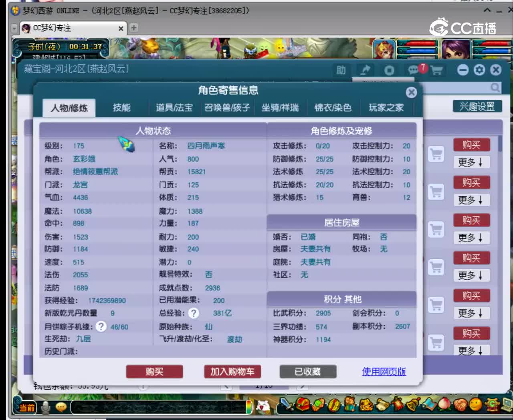Click the chat input bar at bottom

(159, 407)
